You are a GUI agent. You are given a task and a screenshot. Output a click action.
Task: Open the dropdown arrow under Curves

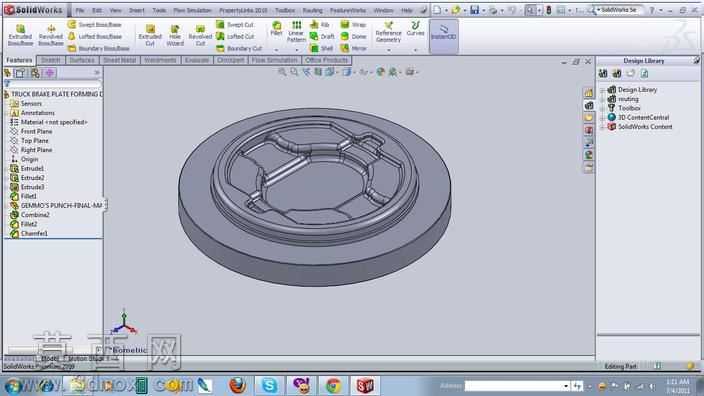415,50
